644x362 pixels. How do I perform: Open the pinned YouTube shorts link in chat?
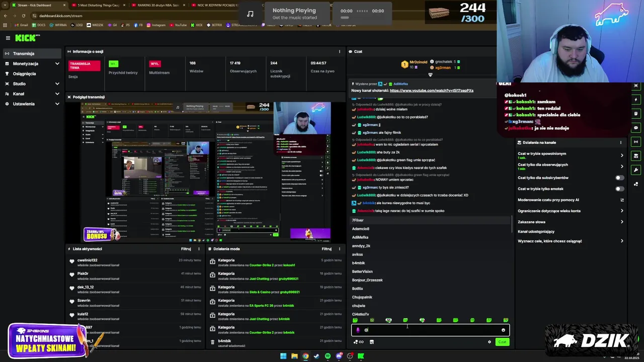[431, 90]
